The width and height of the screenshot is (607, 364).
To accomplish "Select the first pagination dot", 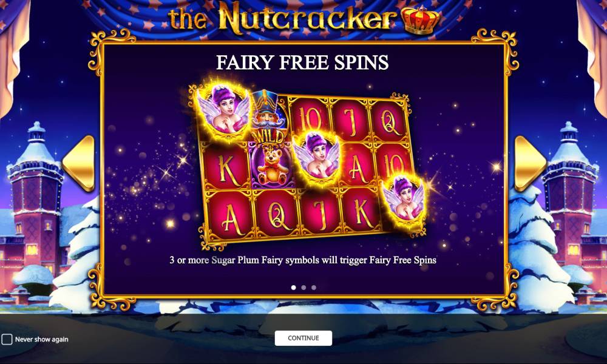I will click(293, 288).
